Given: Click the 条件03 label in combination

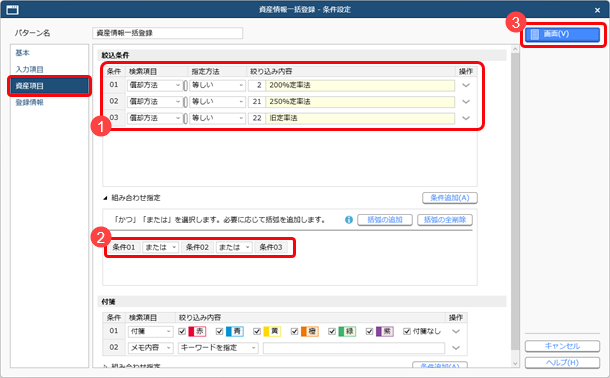Looking at the screenshot, I should coord(271,247).
